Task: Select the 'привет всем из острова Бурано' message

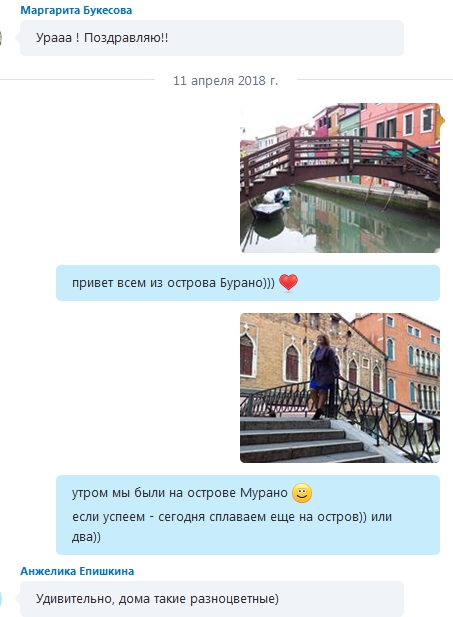Action: coord(248,283)
